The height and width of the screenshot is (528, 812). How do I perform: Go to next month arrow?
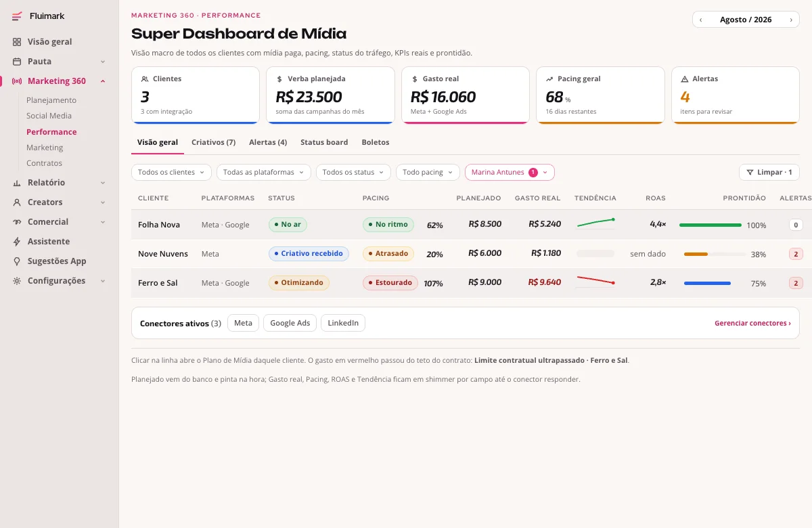click(x=791, y=20)
